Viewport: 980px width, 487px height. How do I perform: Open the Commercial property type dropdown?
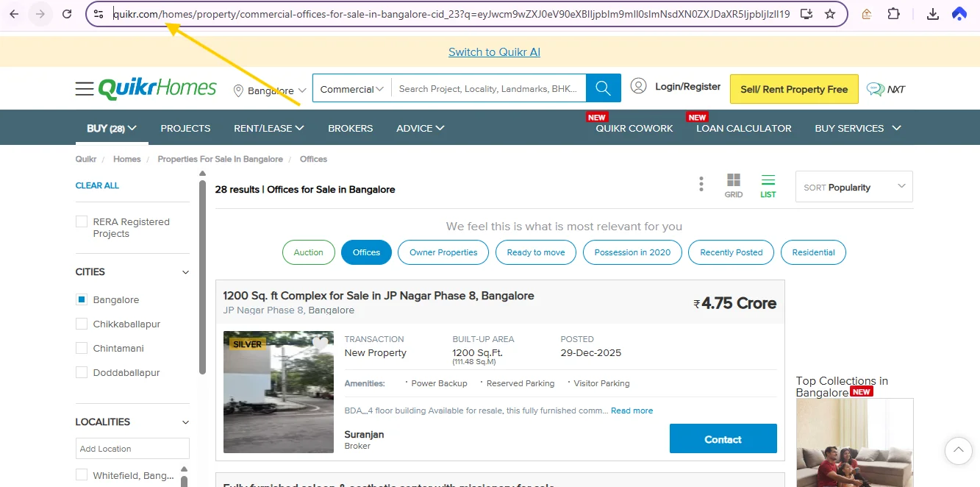351,88
